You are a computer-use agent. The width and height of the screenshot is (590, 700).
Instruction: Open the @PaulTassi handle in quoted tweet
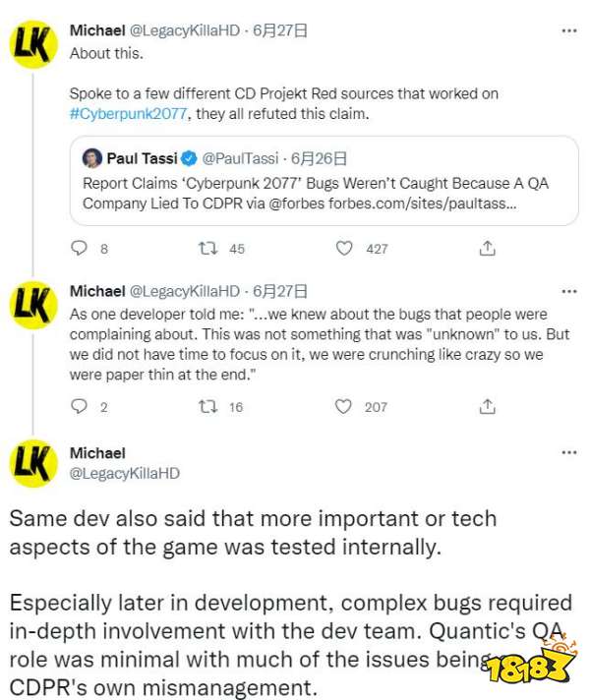(240, 158)
